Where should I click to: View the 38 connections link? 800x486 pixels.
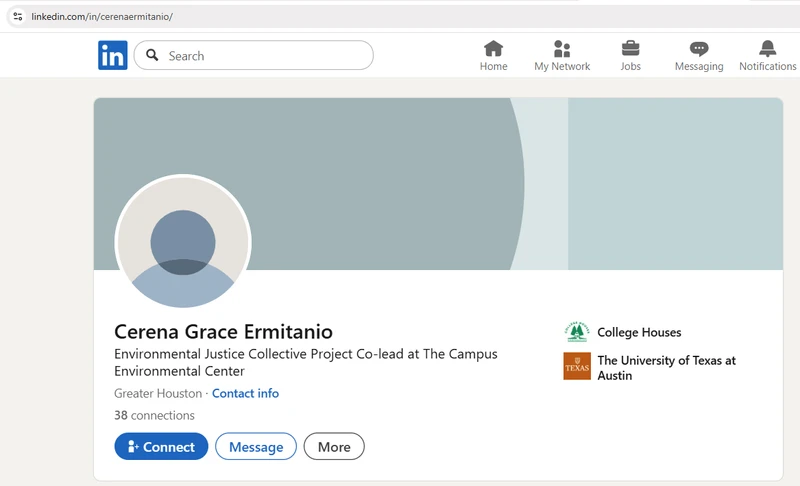(154, 415)
